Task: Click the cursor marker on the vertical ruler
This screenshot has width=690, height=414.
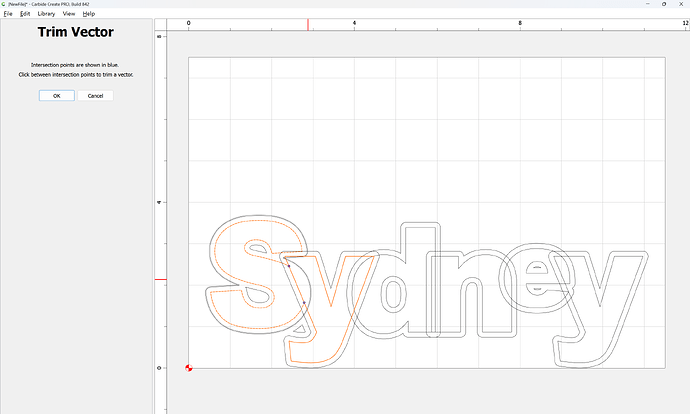Action: [160, 280]
